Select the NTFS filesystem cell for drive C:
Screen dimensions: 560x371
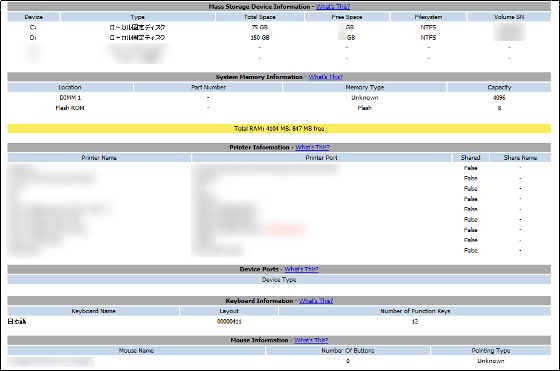click(428, 27)
